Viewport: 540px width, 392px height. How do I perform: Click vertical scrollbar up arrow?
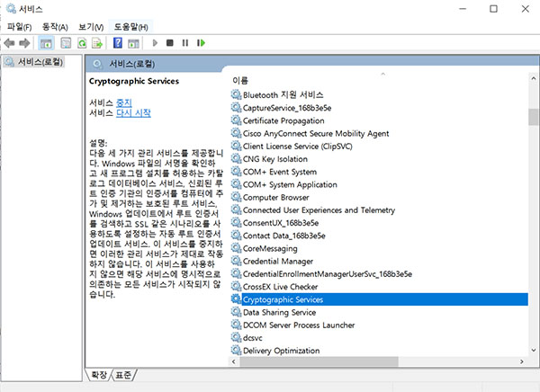(x=534, y=79)
